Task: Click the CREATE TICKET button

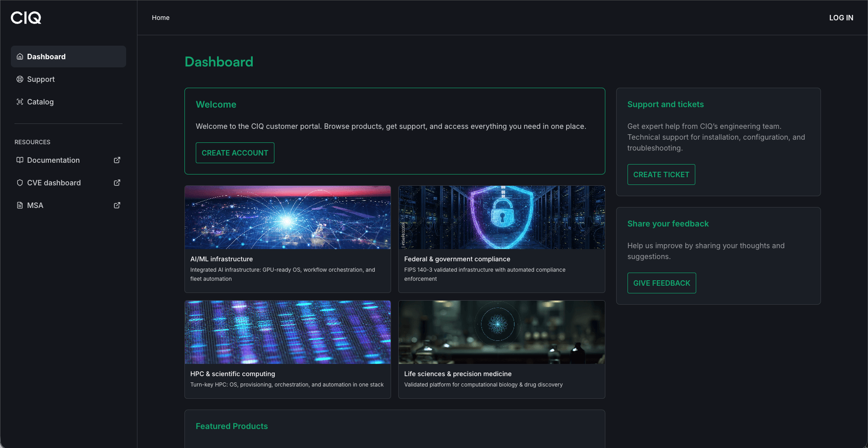Action: [661, 174]
